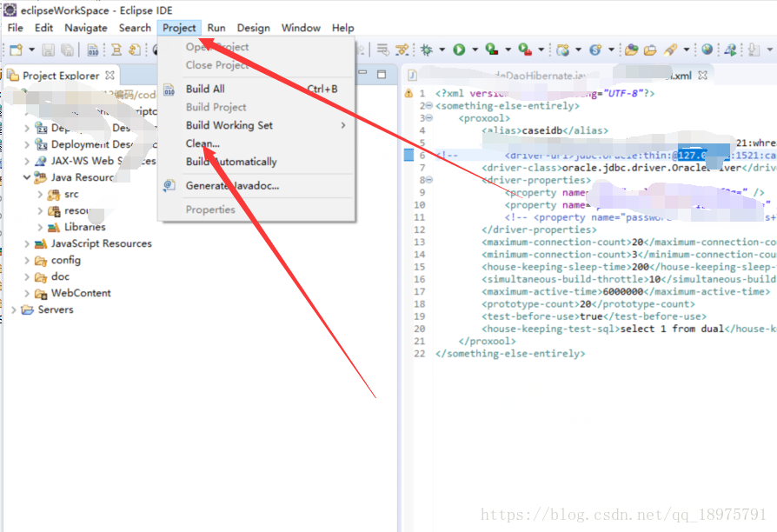Expand the src folder node
Screen dimensions: 777x532
pos(40,195)
